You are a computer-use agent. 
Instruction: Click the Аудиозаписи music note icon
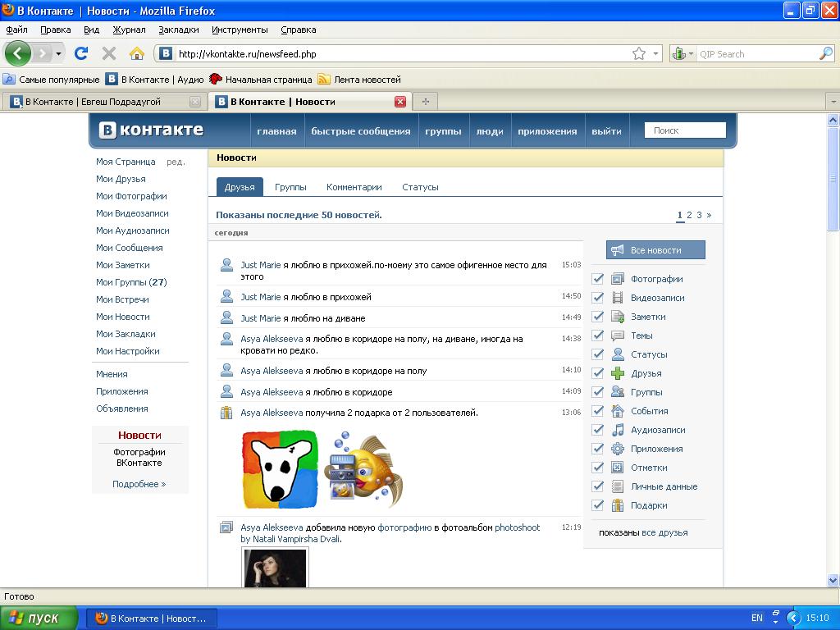click(618, 430)
